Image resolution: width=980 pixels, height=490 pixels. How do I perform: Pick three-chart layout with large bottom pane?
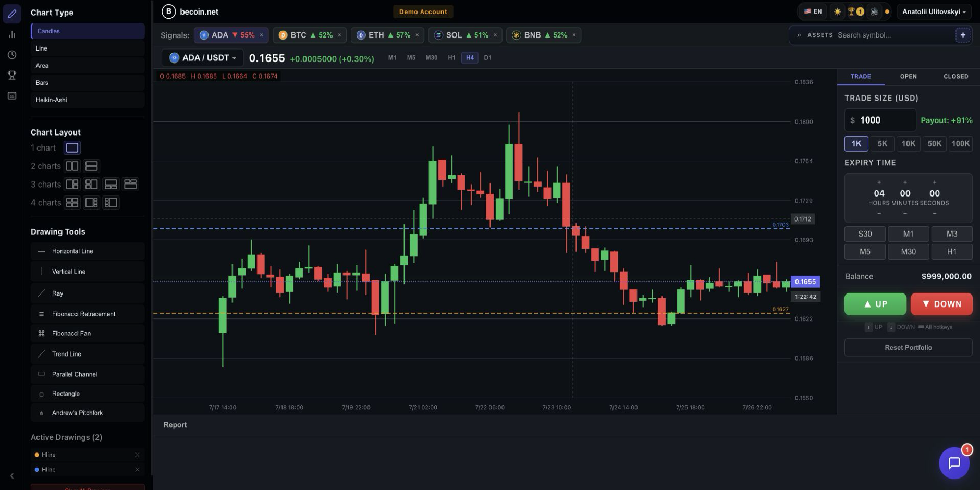(x=130, y=185)
